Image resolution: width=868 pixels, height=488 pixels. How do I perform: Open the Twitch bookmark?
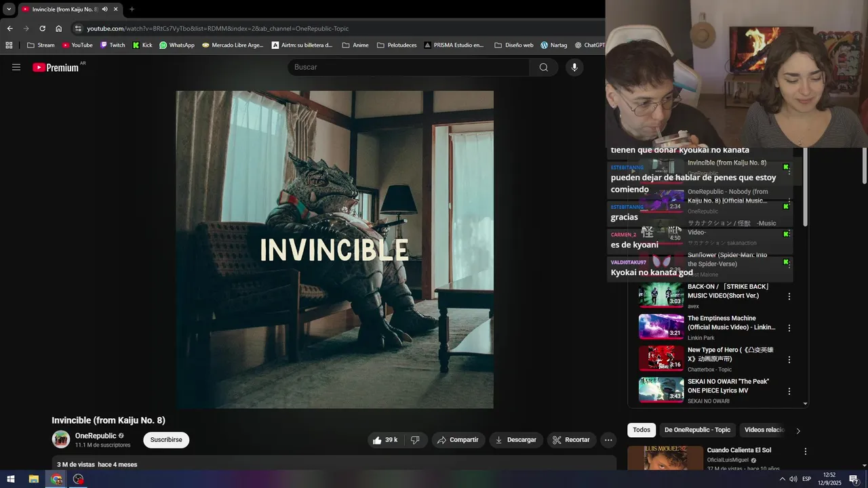113,45
